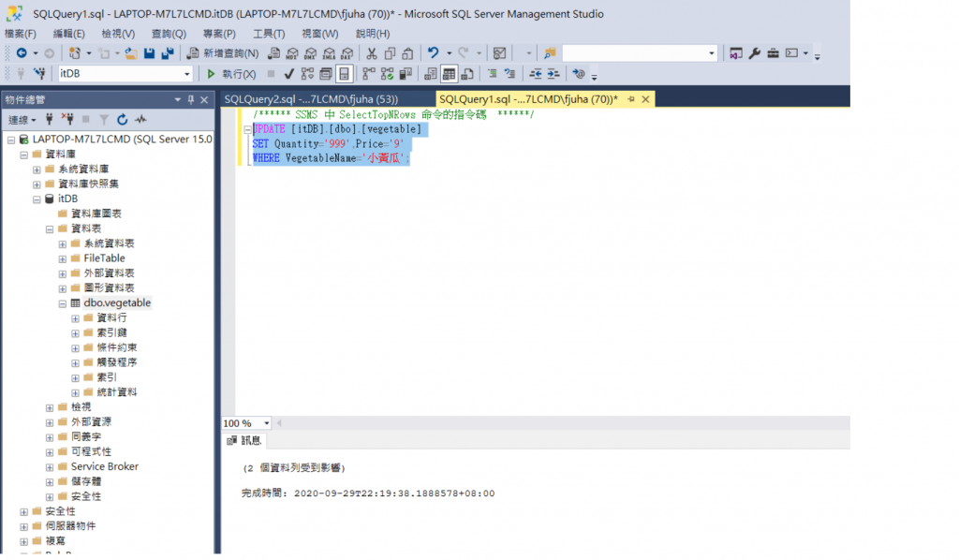Select the FileTable tree item

tap(104, 258)
